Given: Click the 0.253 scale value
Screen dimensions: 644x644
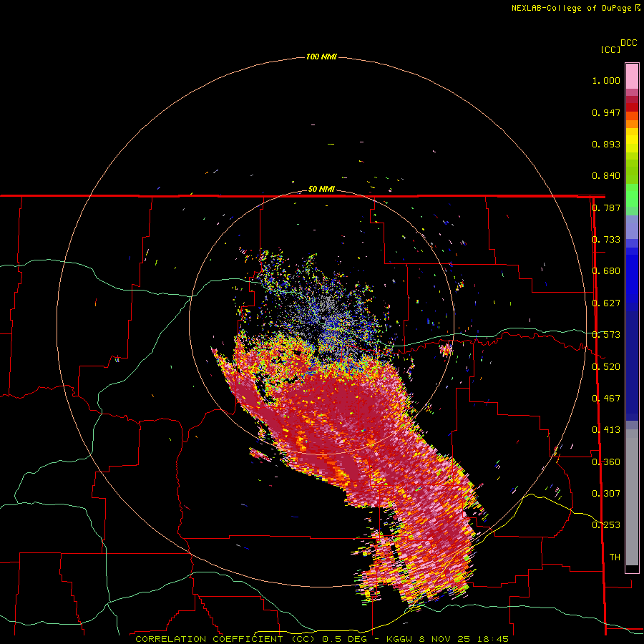Looking at the screenshot, I should [x=606, y=525].
